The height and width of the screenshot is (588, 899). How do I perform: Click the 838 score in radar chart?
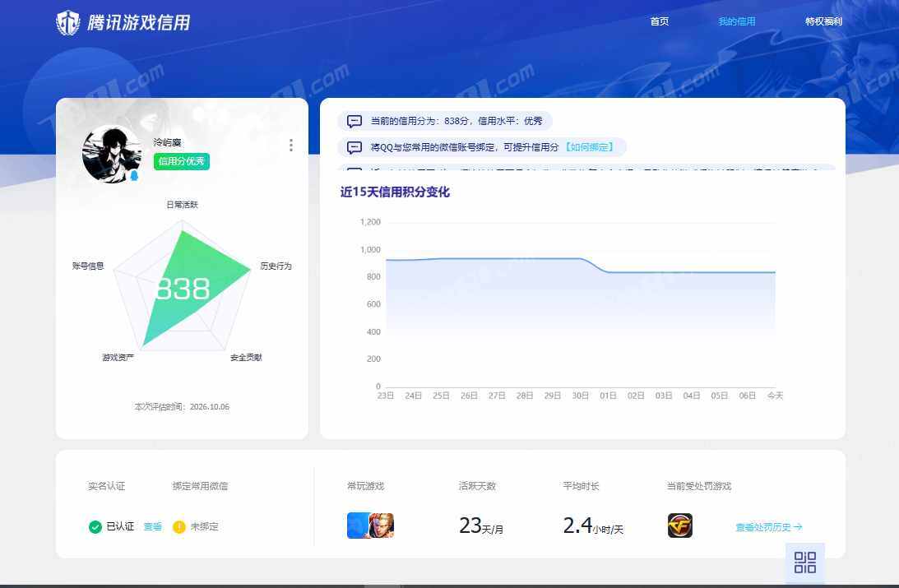tap(183, 289)
